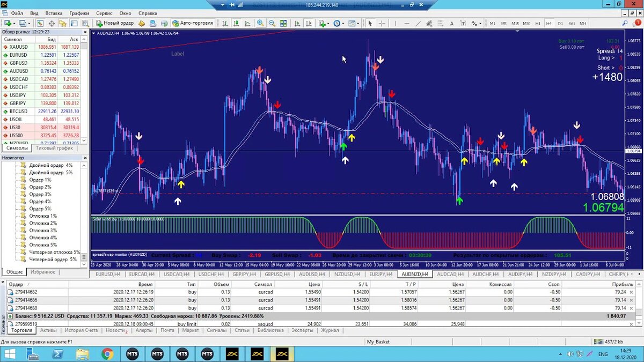644x362 pixels.
Task: Tile chart windows with grid icon
Action: pos(283,23)
